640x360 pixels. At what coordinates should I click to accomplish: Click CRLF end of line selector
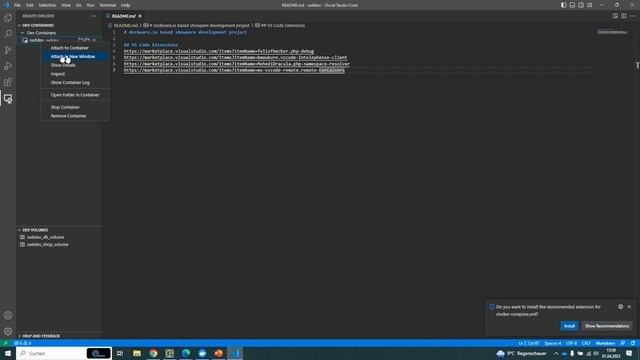coord(586,343)
